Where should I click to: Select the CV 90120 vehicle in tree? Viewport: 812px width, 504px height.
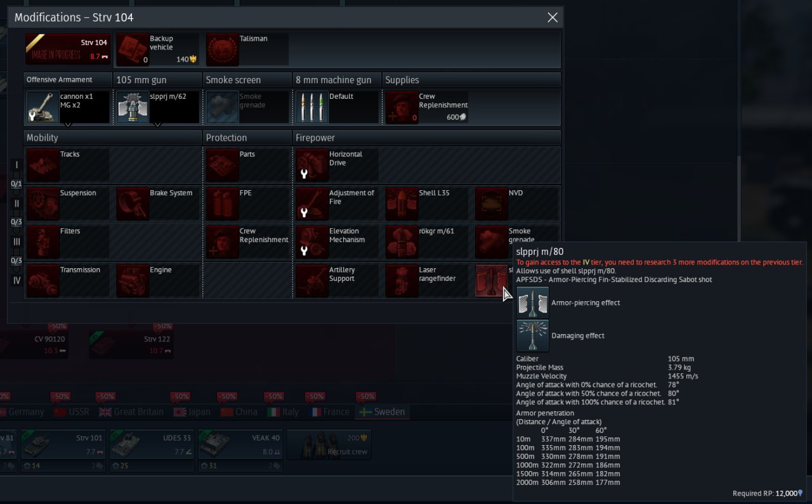click(34, 344)
